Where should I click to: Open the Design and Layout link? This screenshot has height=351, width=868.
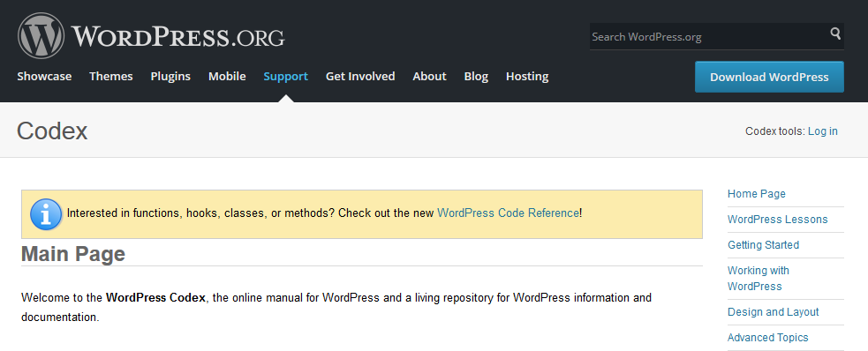[x=773, y=311]
